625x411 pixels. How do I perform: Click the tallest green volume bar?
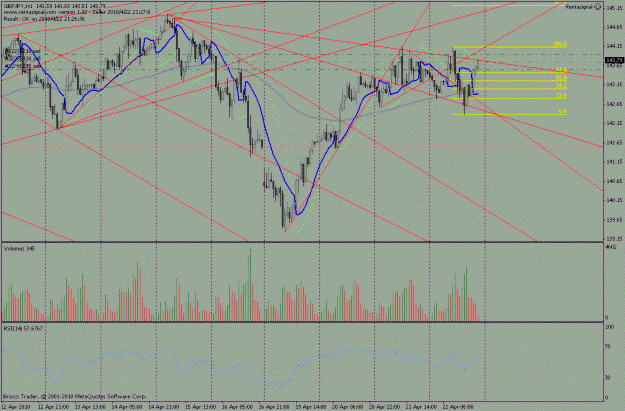(251, 285)
